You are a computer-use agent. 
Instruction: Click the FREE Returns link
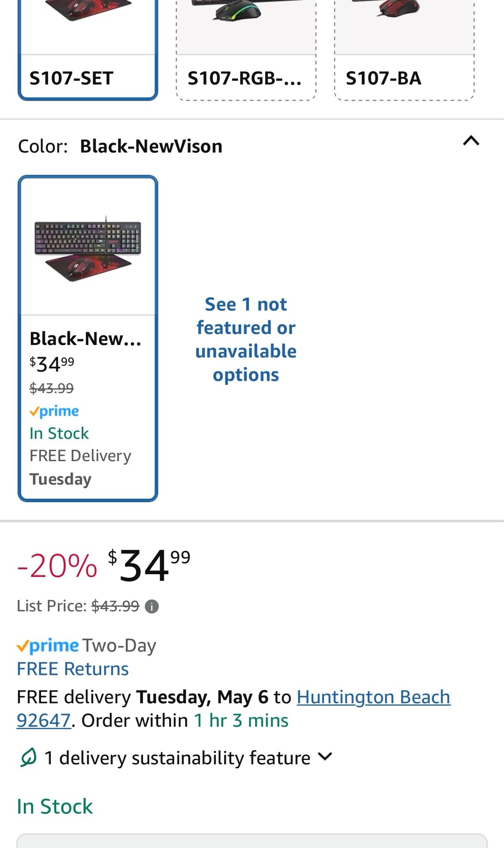click(x=72, y=669)
